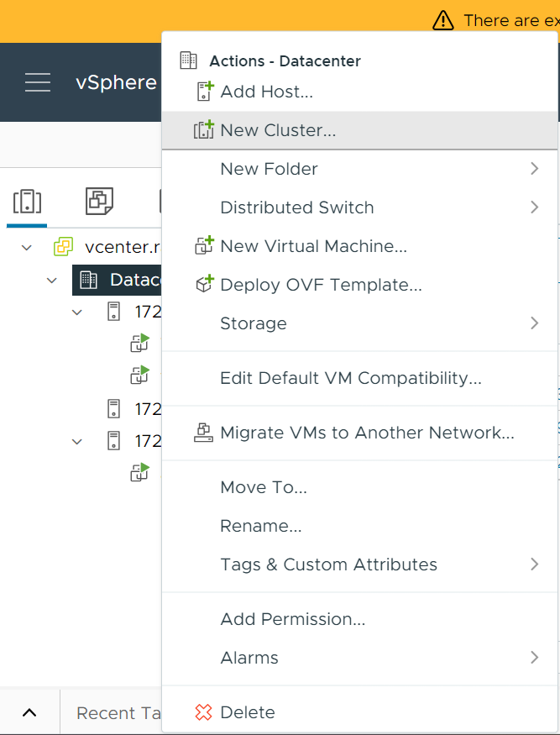Viewport: 560px width, 735px height.
Task: Choose Storage menu entry
Action: (x=359, y=323)
